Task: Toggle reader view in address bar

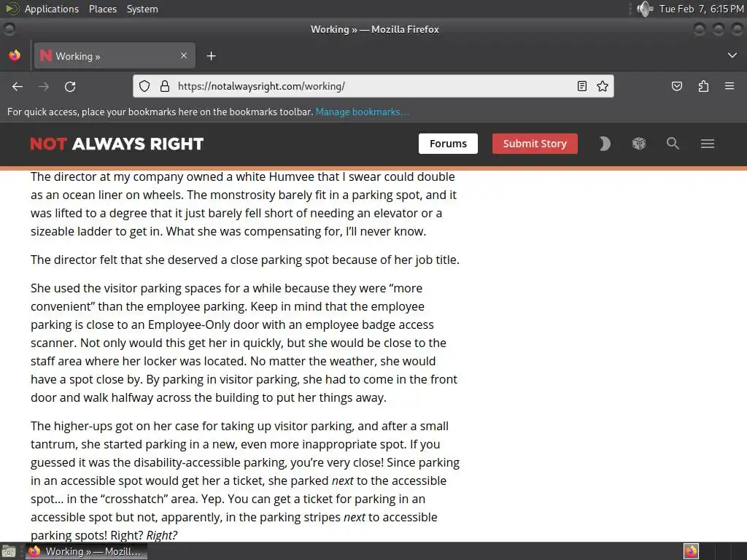Action: [581, 86]
